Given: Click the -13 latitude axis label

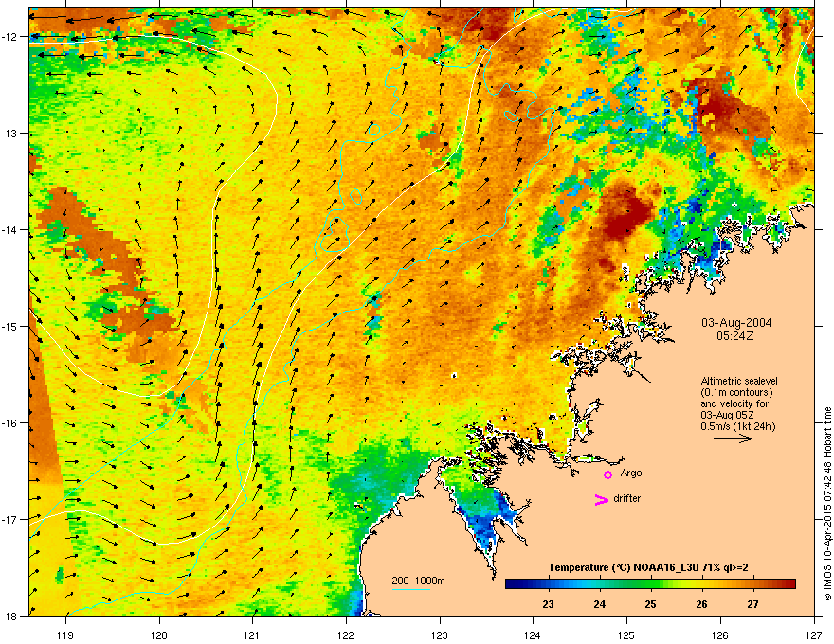Looking at the screenshot, I should (9, 134).
